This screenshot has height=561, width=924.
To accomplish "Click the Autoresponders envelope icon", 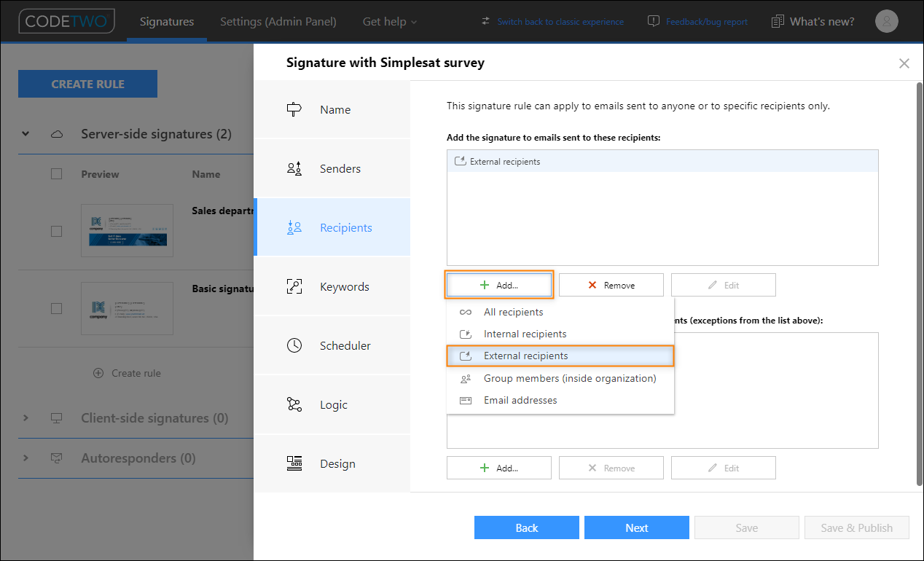I will (x=56, y=458).
